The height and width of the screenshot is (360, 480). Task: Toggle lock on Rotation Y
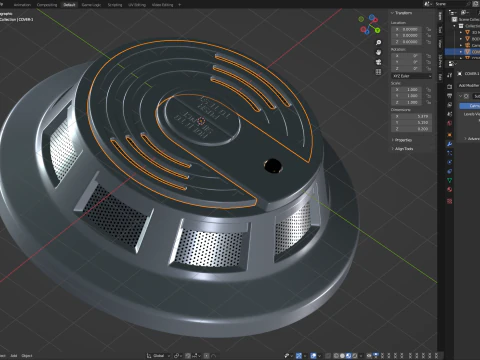[429, 62]
